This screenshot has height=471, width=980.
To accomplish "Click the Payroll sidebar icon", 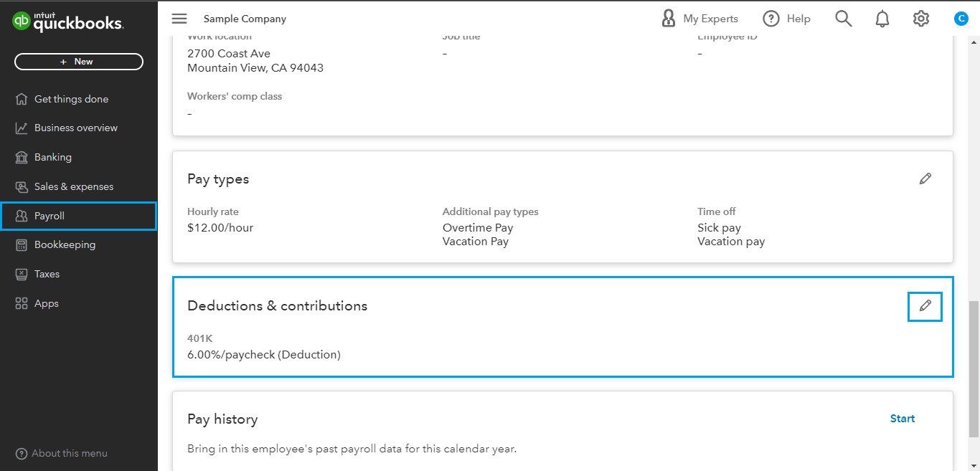I will point(20,215).
